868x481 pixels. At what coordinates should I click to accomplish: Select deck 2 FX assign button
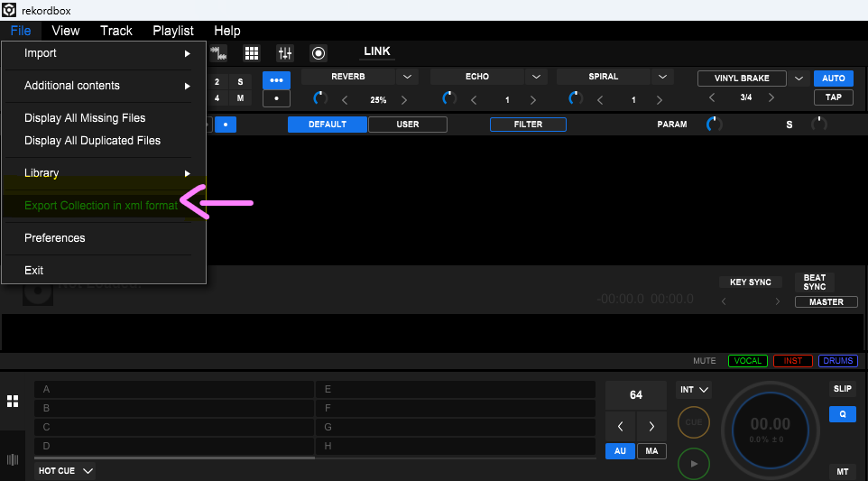[217, 82]
